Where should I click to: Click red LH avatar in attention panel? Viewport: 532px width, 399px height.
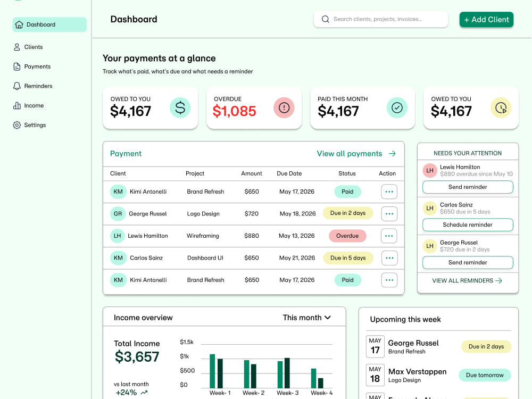[430, 170]
